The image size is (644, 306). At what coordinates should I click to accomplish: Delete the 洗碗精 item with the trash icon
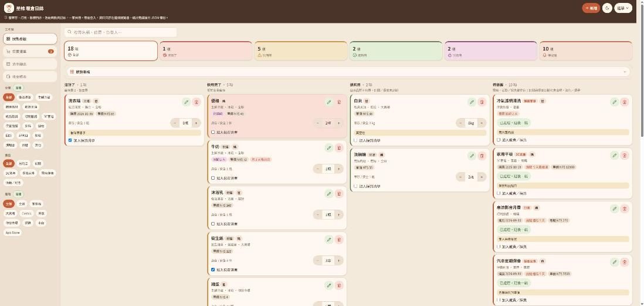pos(482,156)
